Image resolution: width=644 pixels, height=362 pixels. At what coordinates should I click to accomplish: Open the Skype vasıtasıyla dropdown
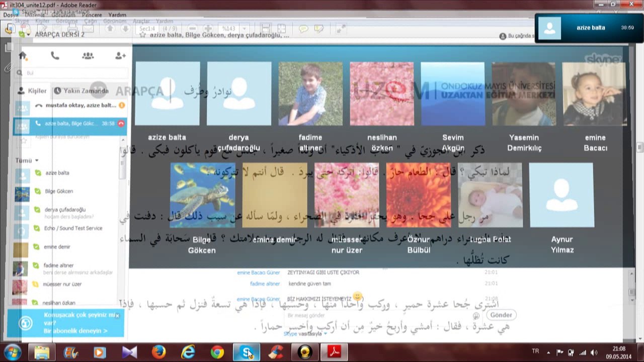[x=305, y=333]
